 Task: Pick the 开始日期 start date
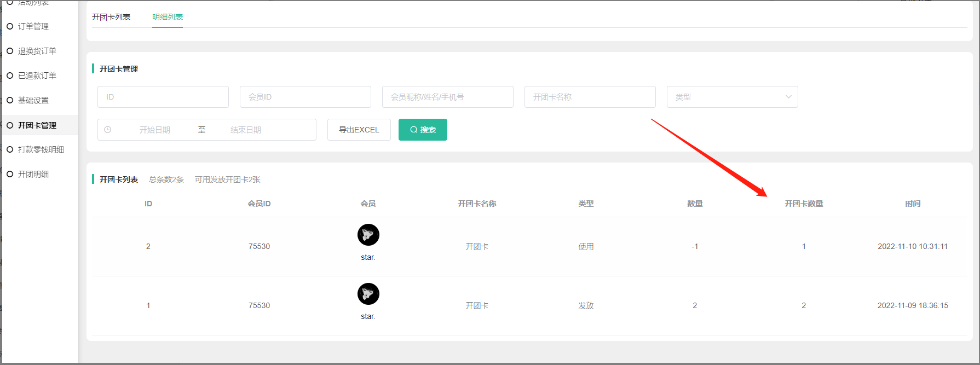[155, 130]
